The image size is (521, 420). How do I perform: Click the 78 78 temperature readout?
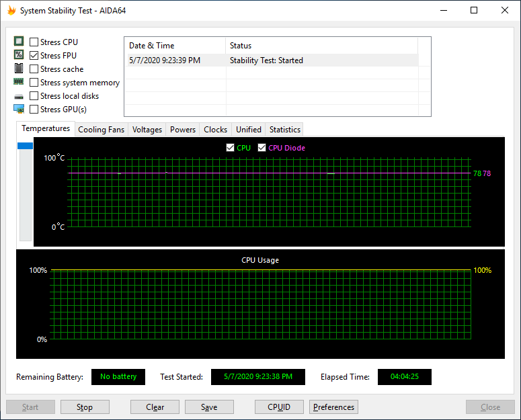pyautogui.click(x=482, y=173)
